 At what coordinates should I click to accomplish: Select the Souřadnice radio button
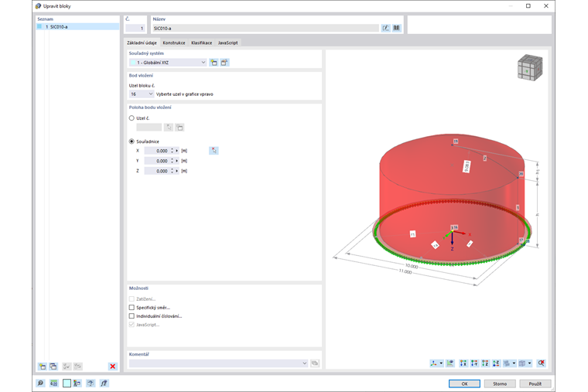click(x=132, y=141)
